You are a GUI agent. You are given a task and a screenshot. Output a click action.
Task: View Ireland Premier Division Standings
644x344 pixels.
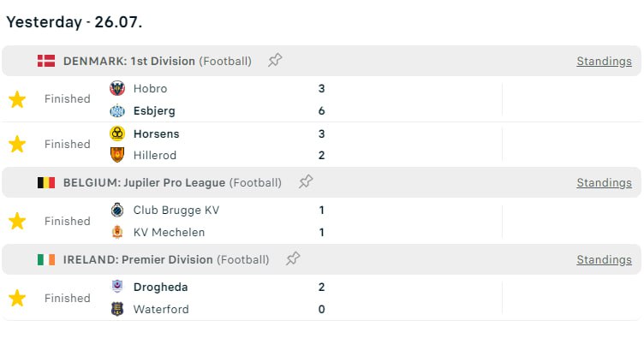[604, 259]
